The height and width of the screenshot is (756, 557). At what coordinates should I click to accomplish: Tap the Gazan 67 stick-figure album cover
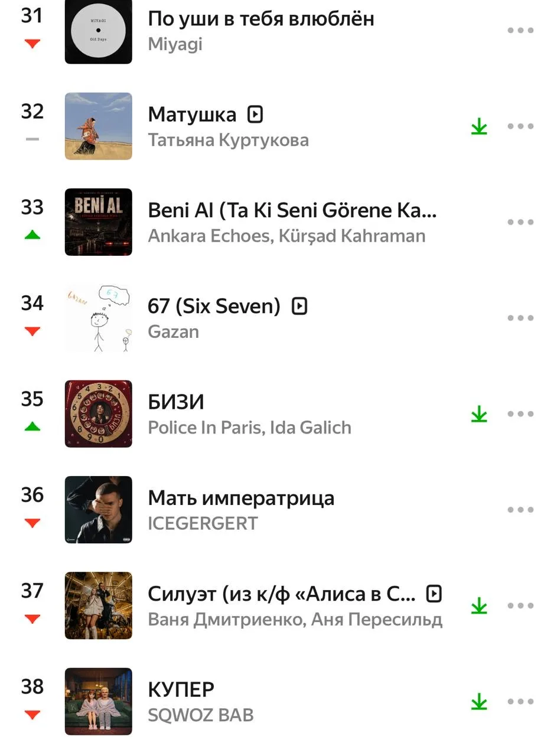tap(99, 318)
